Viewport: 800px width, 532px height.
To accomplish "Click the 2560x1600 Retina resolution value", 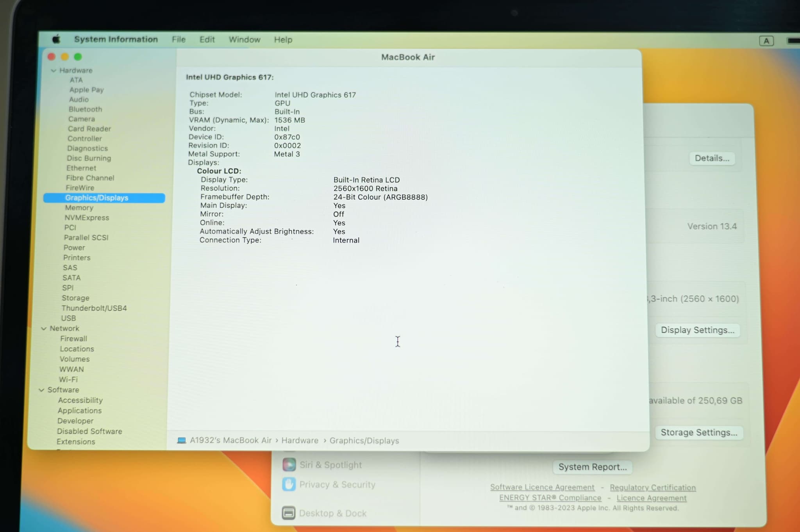I will click(365, 189).
